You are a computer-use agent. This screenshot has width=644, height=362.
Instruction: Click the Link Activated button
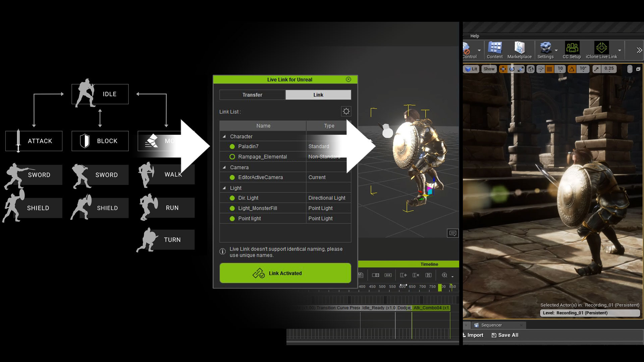click(x=285, y=273)
